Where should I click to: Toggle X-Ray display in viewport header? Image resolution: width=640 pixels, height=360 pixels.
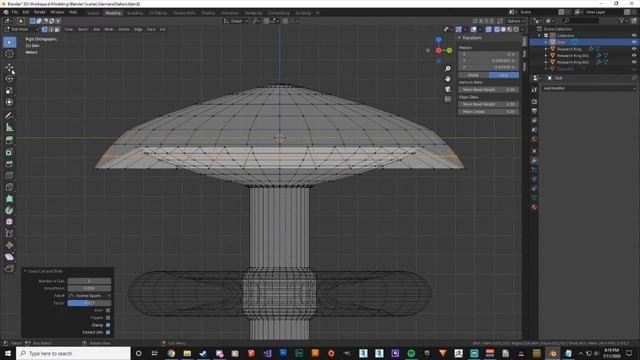point(489,29)
